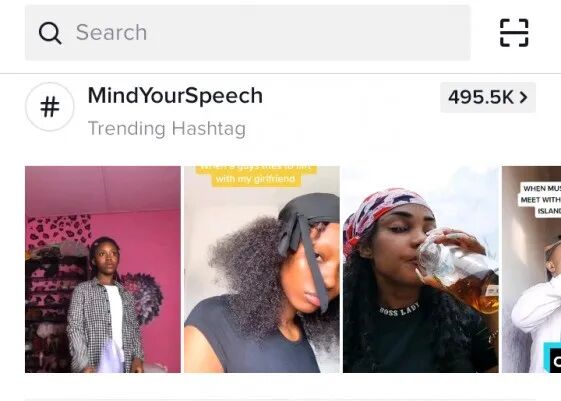Click the cyan logo on fourth thumbnail
Screen dimensions: 561x401
(552, 358)
